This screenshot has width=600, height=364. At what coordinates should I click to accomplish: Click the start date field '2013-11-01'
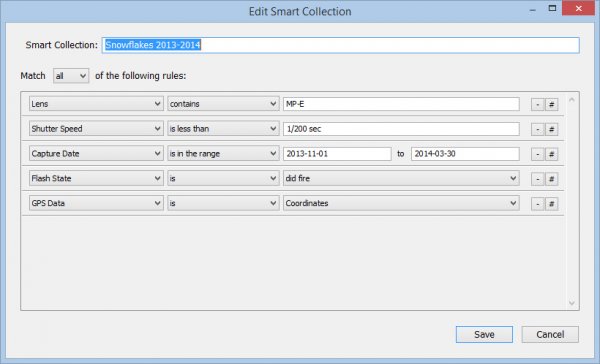(x=337, y=153)
